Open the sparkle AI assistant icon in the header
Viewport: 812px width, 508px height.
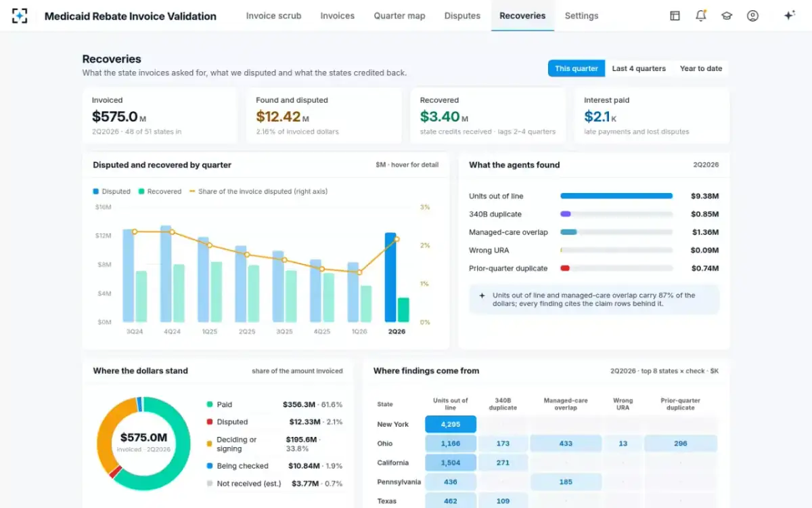pos(789,16)
